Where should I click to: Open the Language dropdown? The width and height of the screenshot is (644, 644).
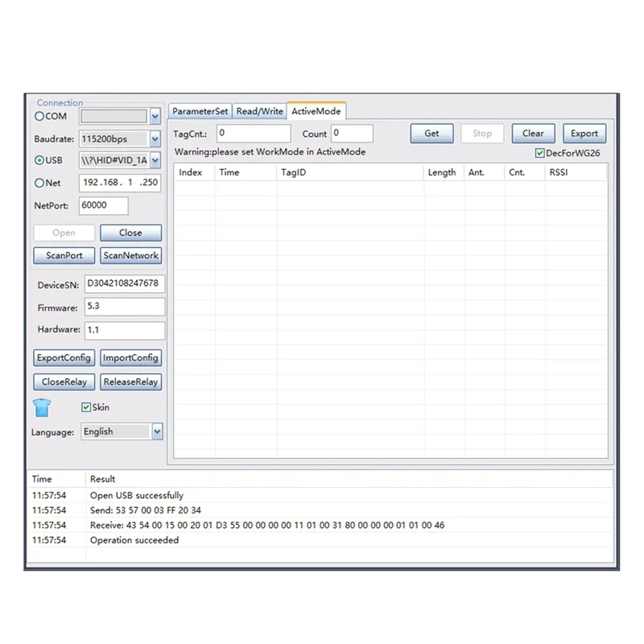pos(157,431)
